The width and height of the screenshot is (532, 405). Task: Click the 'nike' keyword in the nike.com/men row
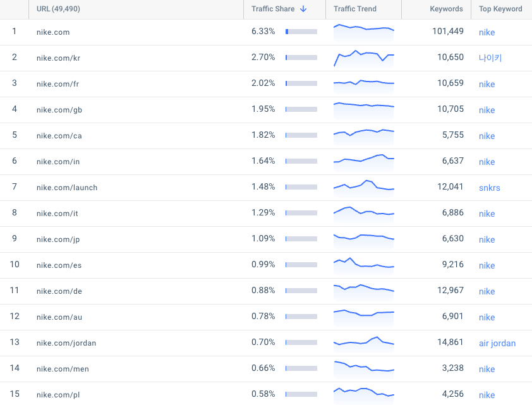[x=487, y=369]
